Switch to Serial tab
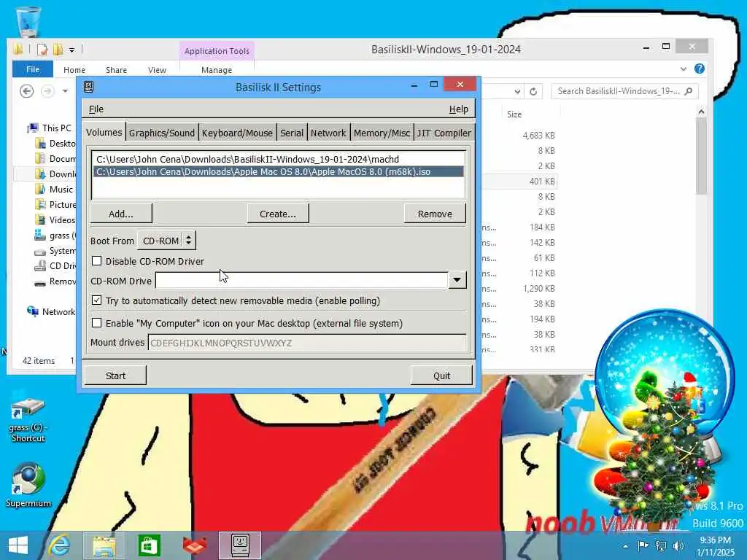 point(292,133)
